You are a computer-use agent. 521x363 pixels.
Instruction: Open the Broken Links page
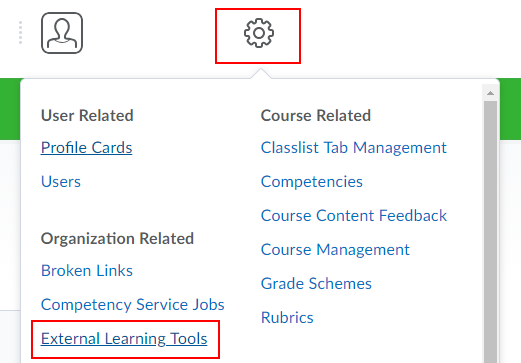[x=87, y=270]
